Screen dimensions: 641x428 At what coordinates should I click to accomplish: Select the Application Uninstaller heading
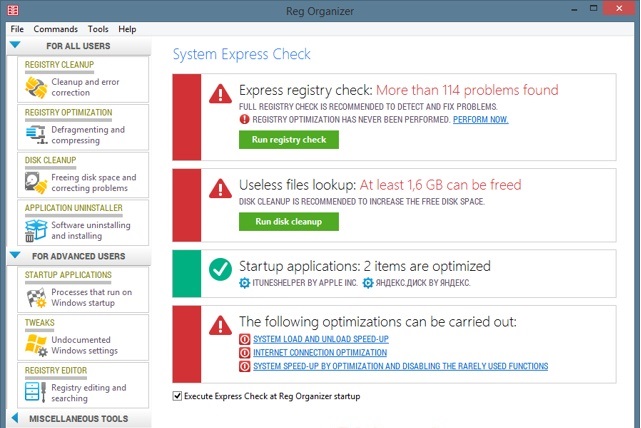point(74,208)
